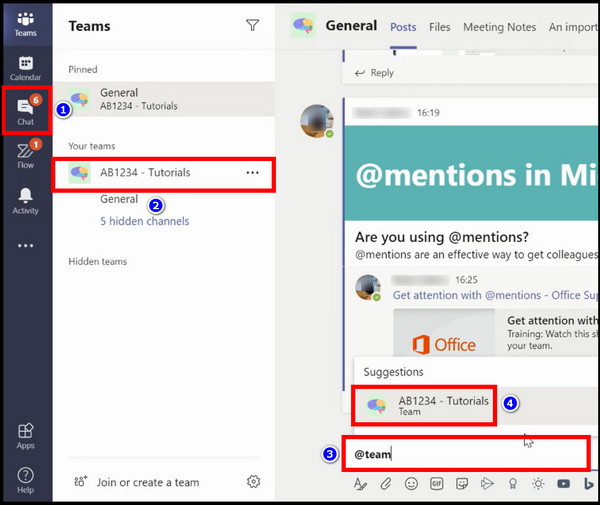Click the 'Are you using @mentions?' heading
This screenshot has height=505, width=600.
(x=442, y=237)
